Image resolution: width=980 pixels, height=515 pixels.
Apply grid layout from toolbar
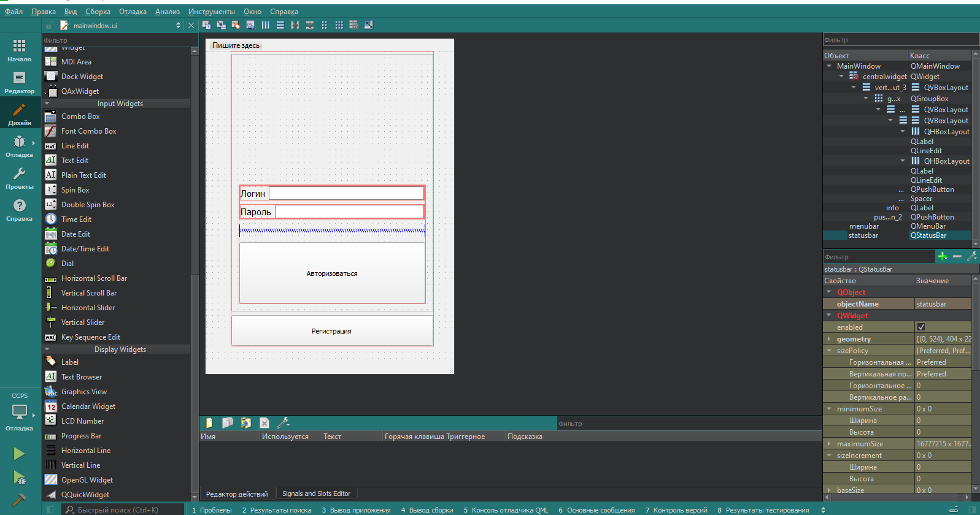coord(339,25)
